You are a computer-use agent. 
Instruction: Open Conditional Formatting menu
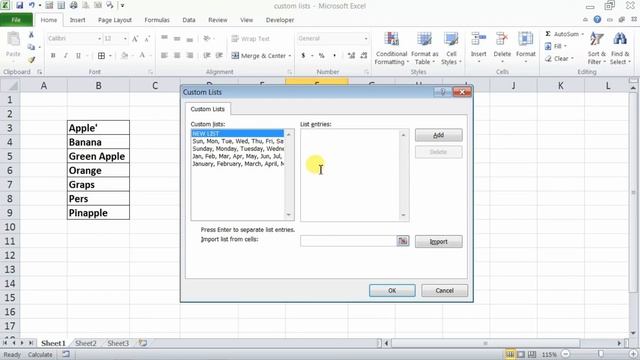click(x=391, y=48)
